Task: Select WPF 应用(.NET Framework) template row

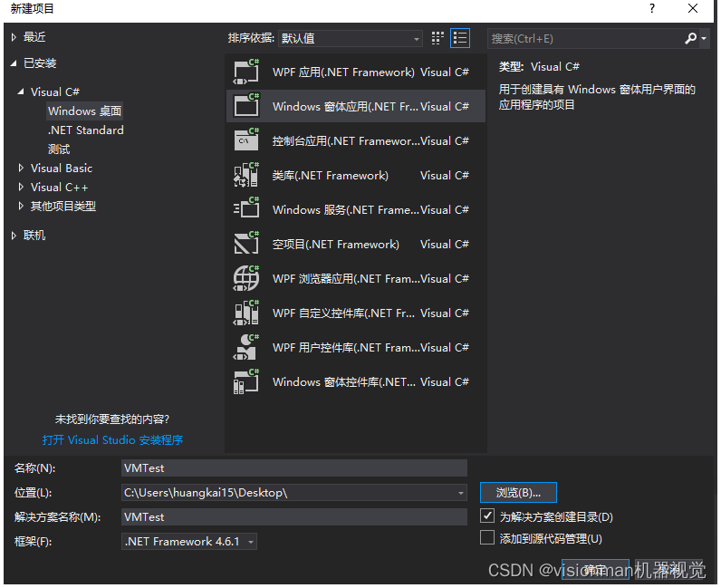Action: click(355, 72)
